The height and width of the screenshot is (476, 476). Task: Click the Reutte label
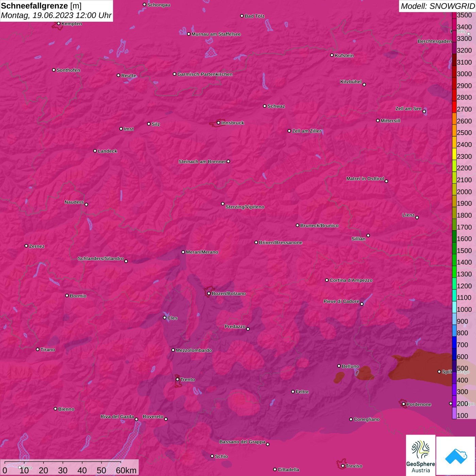(129, 75)
